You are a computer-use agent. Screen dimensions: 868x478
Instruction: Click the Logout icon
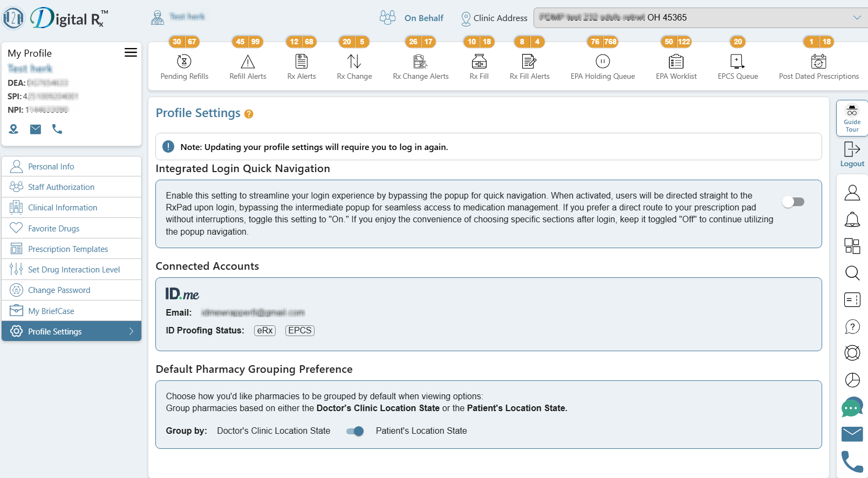click(852, 149)
